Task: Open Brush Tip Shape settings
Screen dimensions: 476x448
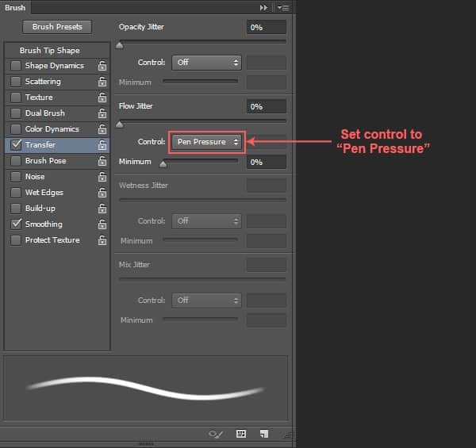Action: click(x=50, y=51)
